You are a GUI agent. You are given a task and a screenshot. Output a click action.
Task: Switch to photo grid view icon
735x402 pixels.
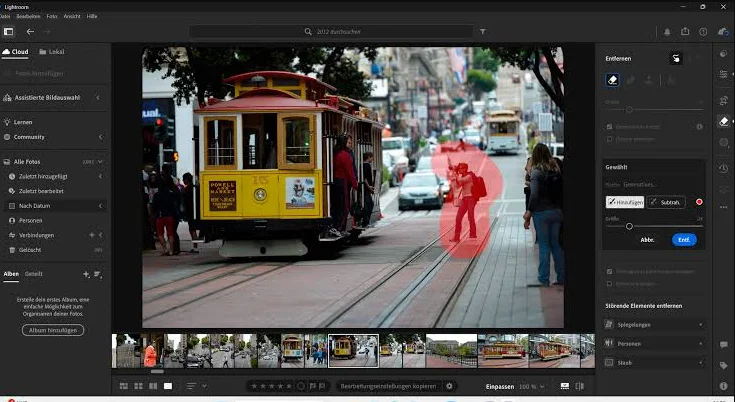[124, 386]
